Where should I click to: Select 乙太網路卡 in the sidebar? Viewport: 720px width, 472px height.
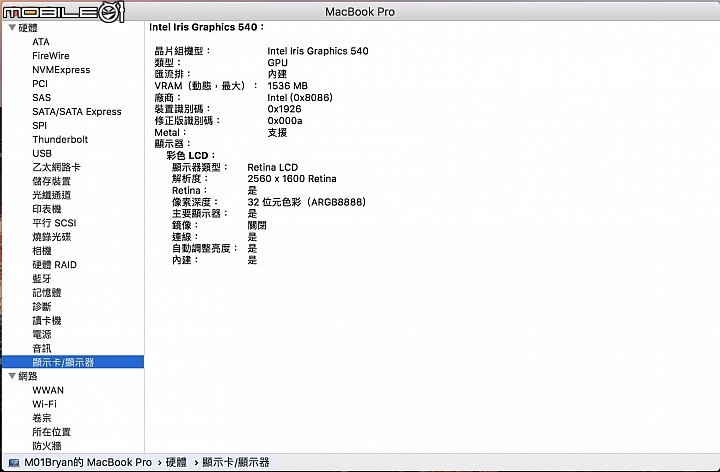56,167
